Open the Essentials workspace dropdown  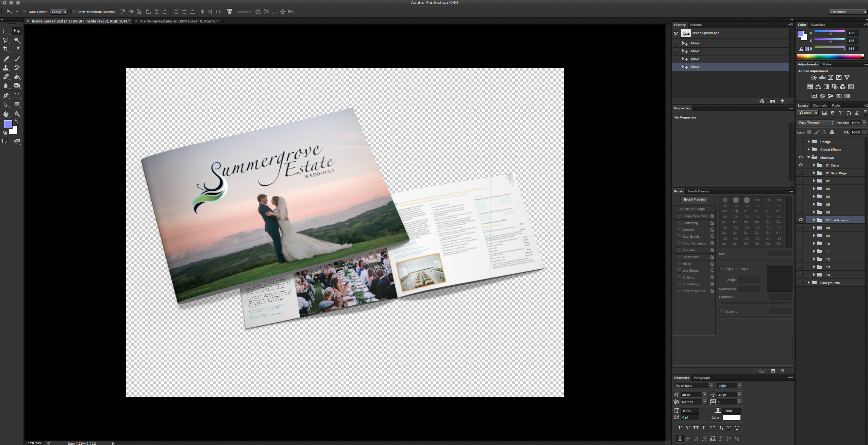tap(848, 12)
